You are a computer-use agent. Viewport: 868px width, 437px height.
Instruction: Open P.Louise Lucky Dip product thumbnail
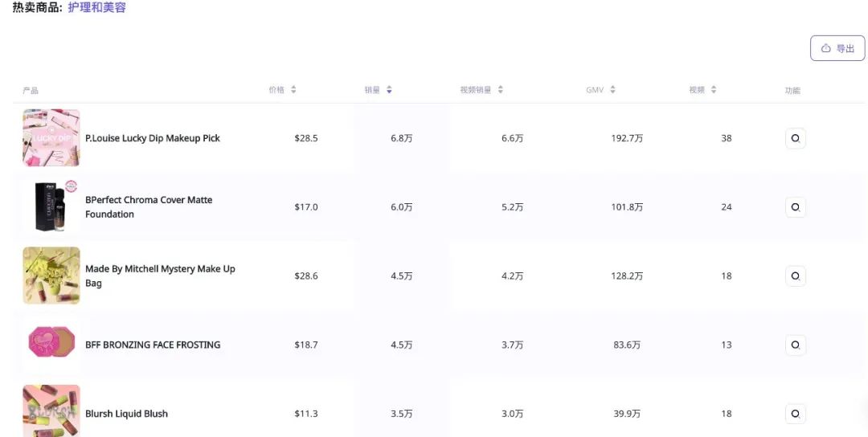point(51,137)
